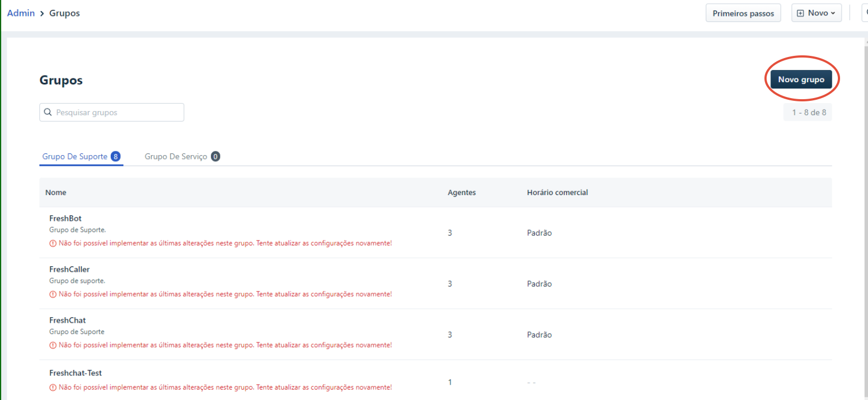
Task: Click the plus icon in Novo button
Action: (x=800, y=13)
